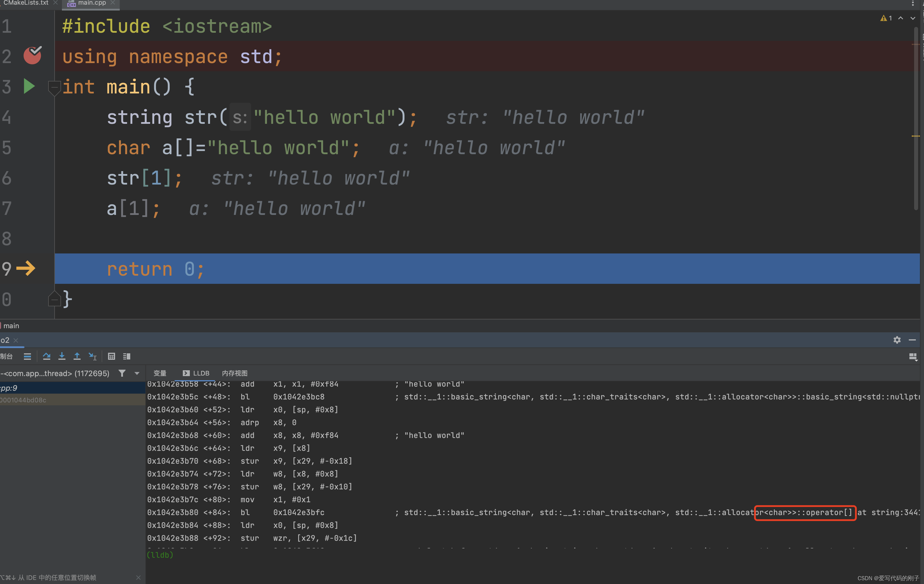Viewport: 924px width, 584px height.
Task: Click line number 6 in gutter
Action: click(6, 178)
